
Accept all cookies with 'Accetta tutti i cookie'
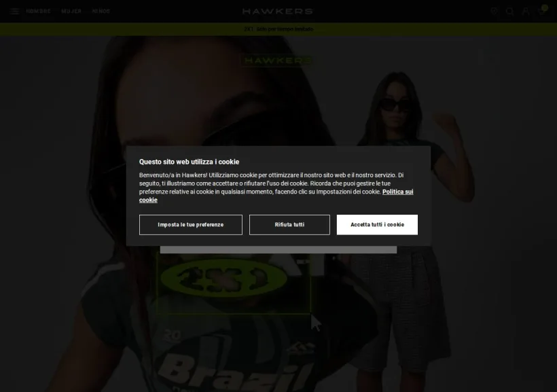pos(377,225)
